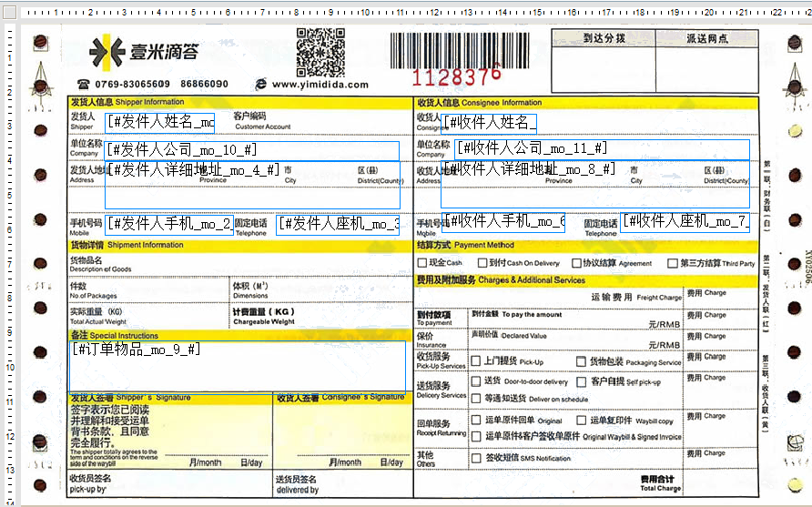Select the 收件人手机_mo_6 mobile field

(502, 222)
